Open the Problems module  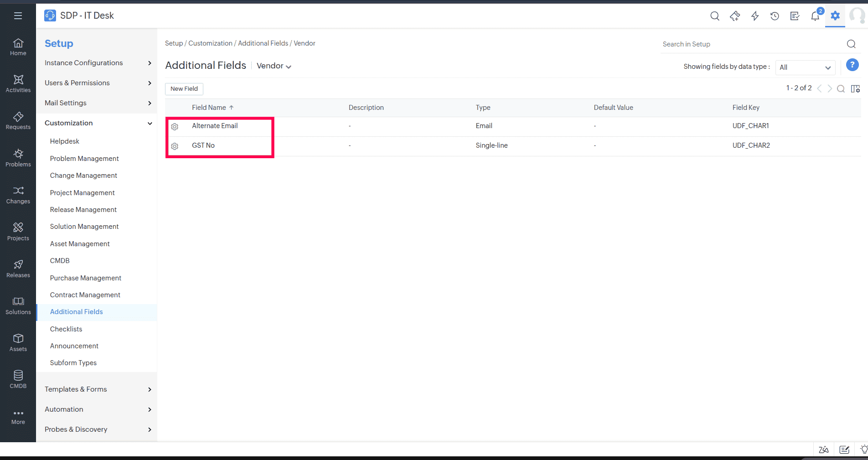18,158
